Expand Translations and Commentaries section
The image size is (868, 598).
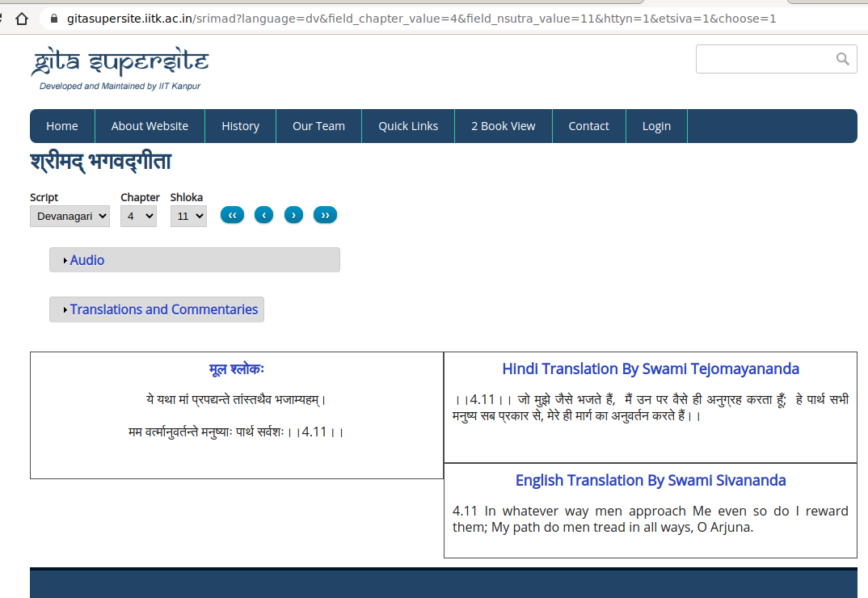(x=157, y=310)
